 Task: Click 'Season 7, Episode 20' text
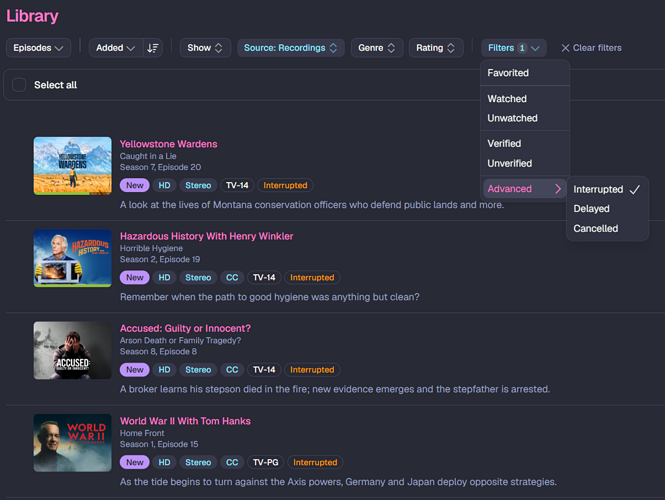[160, 167]
